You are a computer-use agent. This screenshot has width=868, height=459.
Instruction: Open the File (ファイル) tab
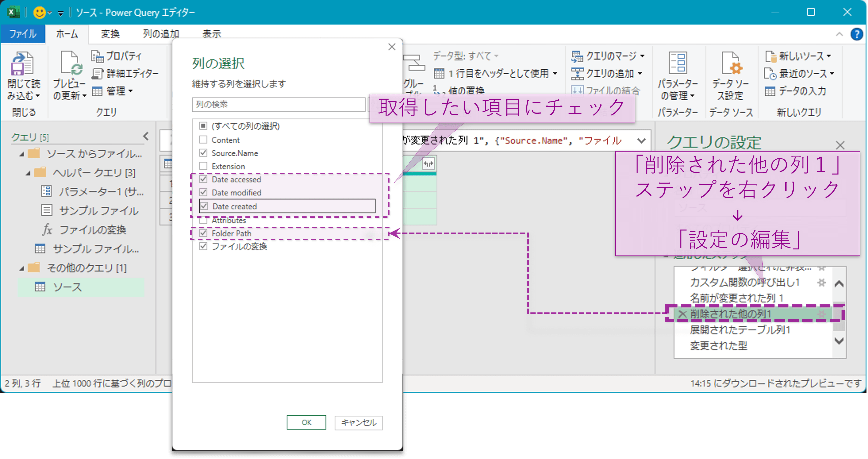[x=23, y=34]
